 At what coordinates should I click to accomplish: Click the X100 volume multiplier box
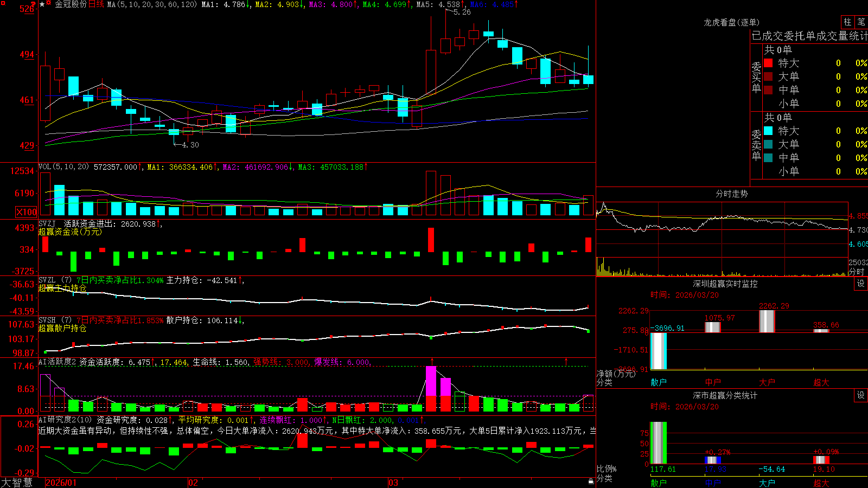click(27, 213)
